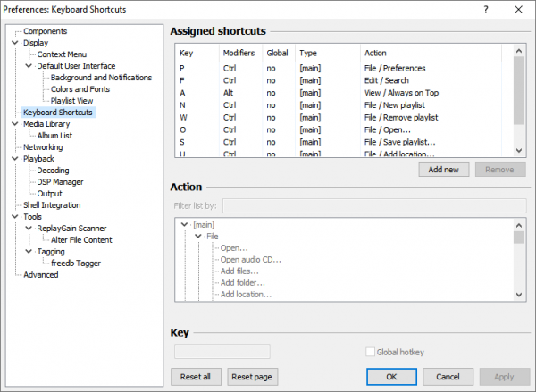The height and width of the screenshot is (392, 536).
Task: Toggle the Global hotkey checkbox
Action: pos(371,352)
